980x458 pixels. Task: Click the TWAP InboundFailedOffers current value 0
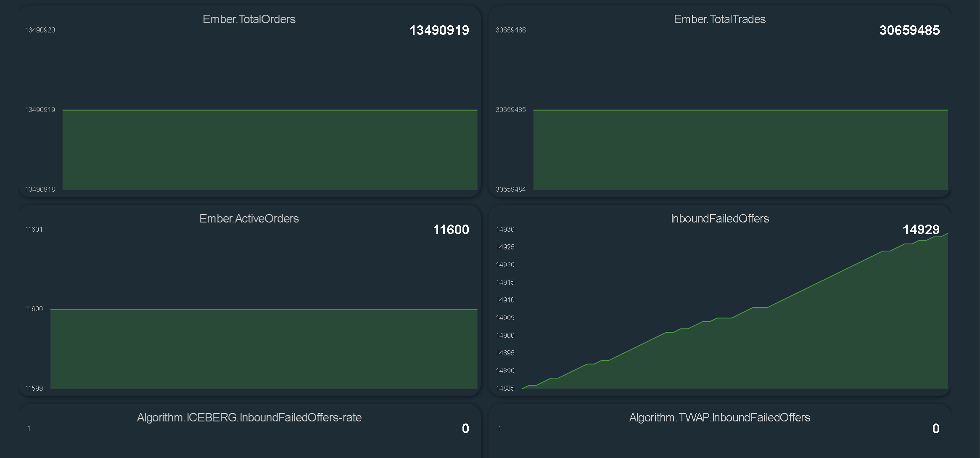[936, 429]
